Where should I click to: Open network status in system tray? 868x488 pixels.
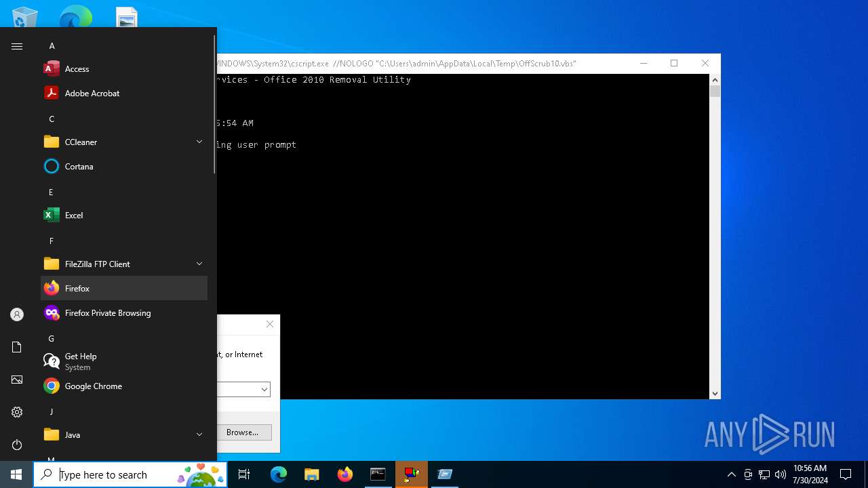pyautogui.click(x=764, y=474)
